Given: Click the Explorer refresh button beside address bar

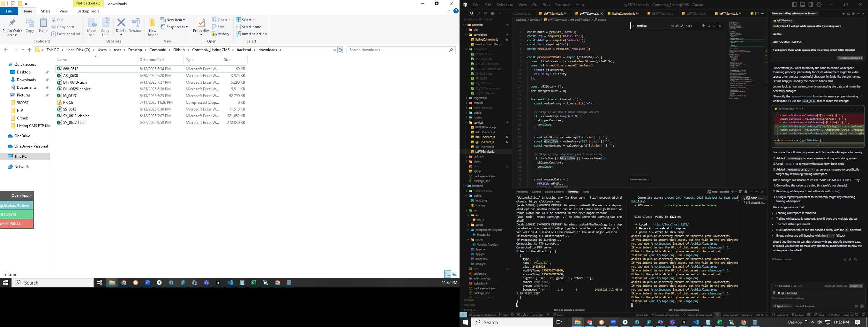Looking at the screenshot, I should click(x=340, y=50).
